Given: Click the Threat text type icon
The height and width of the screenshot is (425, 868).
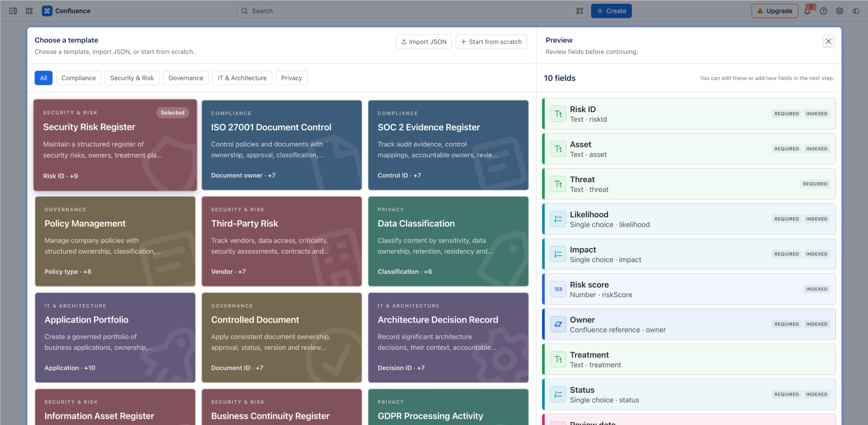Looking at the screenshot, I should click(x=558, y=184).
